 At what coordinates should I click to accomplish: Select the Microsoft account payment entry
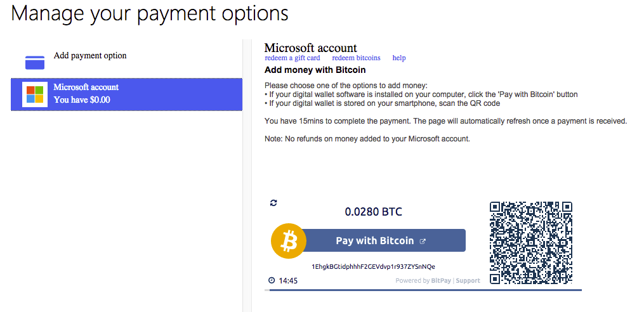pos(126,94)
